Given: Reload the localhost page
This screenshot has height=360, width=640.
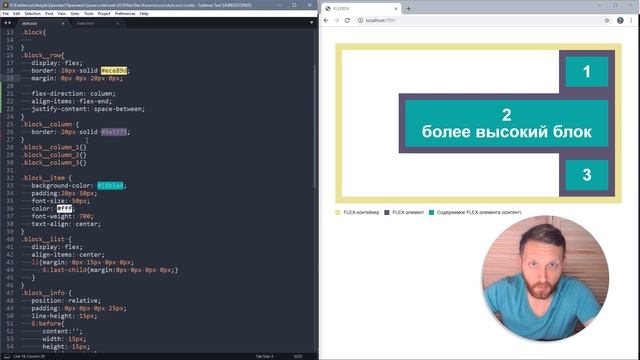Looking at the screenshot, I should pos(347,20).
